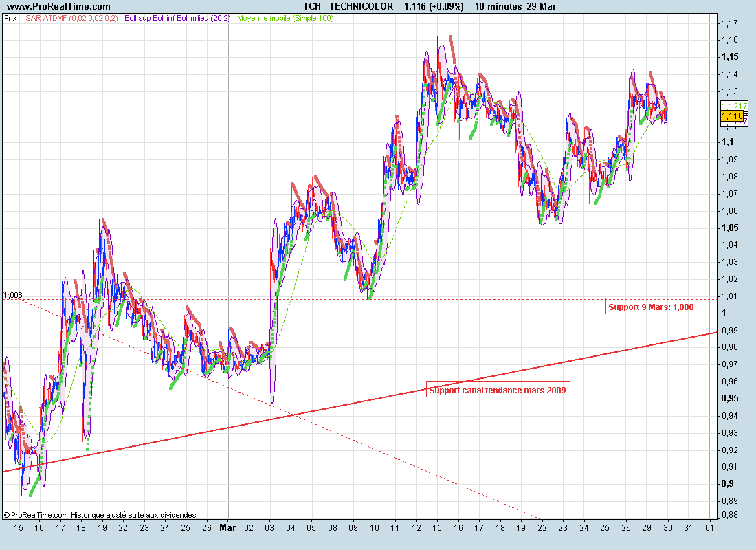The height and width of the screenshot is (550, 756).
Task: Click the 0,88 value on the price axis
Action: click(x=729, y=515)
